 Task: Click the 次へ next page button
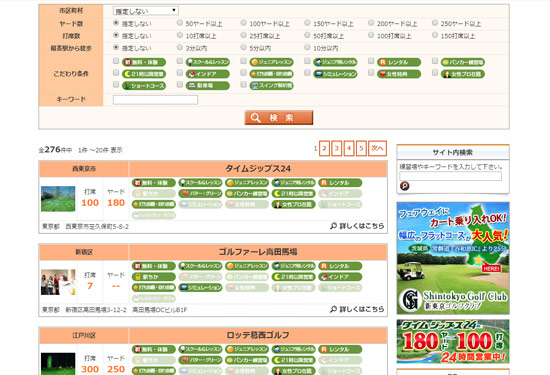point(377,149)
